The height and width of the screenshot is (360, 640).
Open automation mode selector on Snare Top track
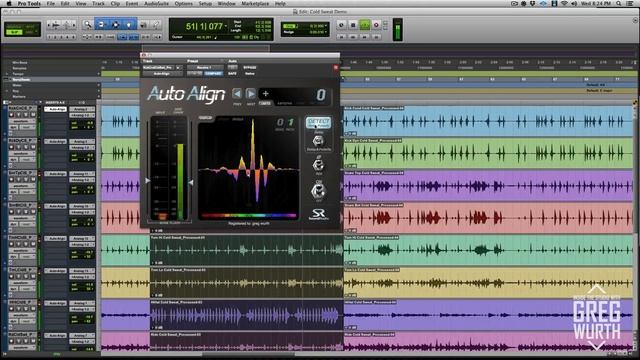click(x=27, y=192)
